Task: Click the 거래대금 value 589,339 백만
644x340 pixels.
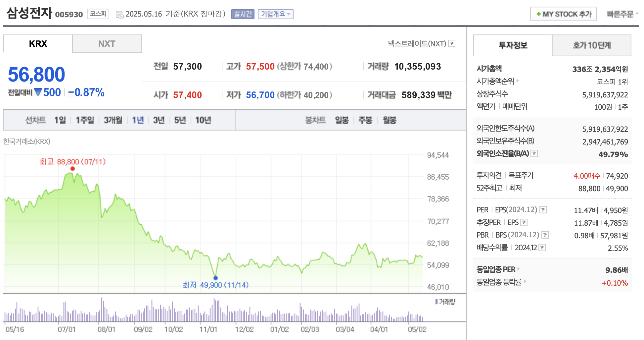Action: [x=427, y=95]
